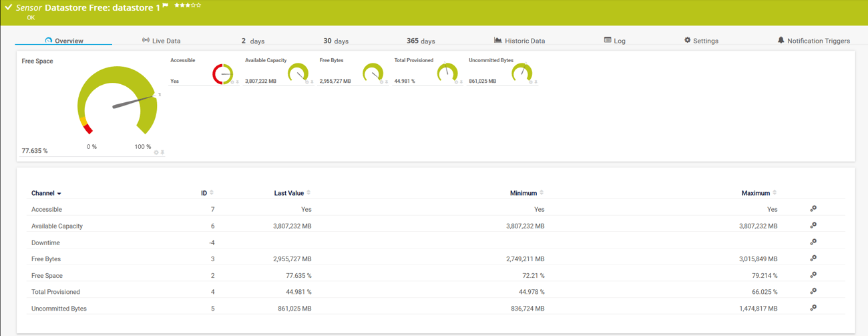Screen dimensions: 868x336
Task: Pin the large Free Space gauge
Action: coord(162,152)
